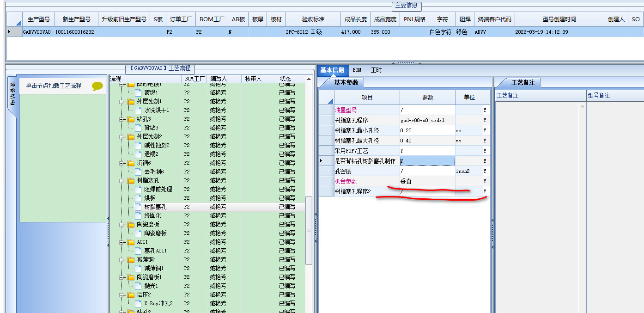The width and height of the screenshot is (644, 313).
Task: Click the 树脂塞孔最大孔径 value 0.40
Action: 427,141
